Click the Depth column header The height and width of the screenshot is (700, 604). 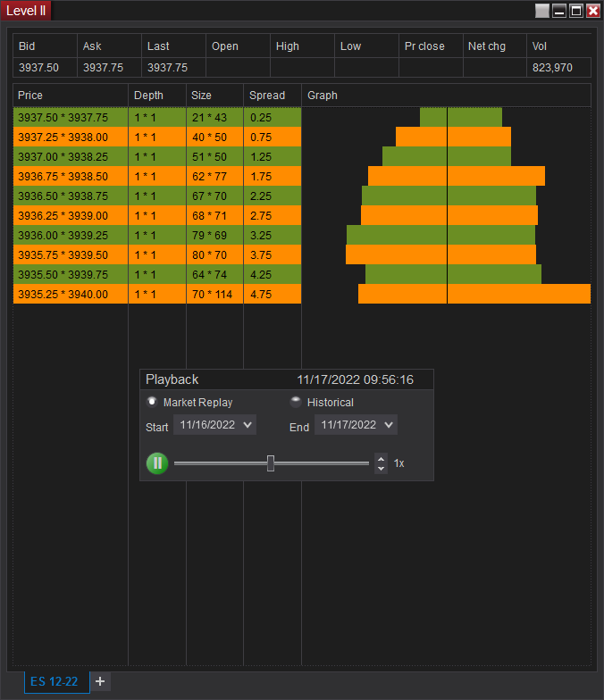pyautogui.click(x=157, y=96)
